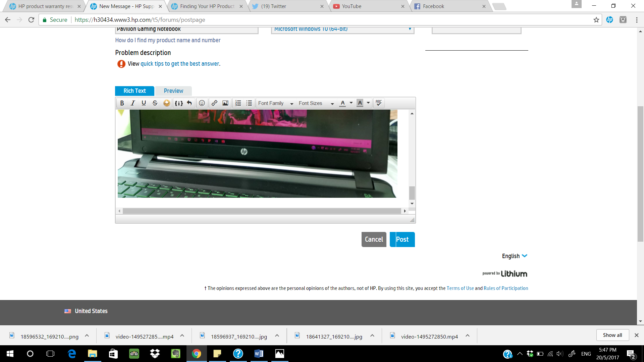
Task: Click the Unordered List toggle icon
Action: 249,103
